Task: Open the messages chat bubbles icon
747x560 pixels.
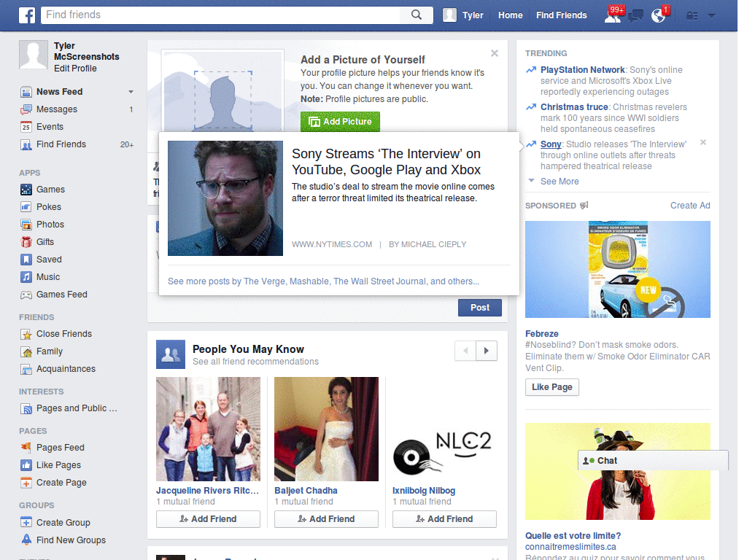Action: (635, 16)
